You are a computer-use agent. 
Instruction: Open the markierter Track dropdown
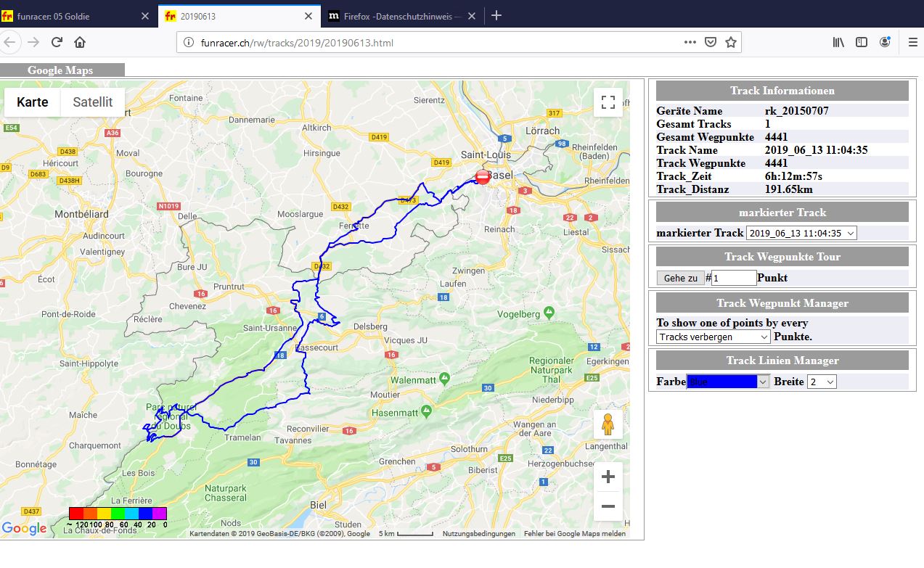801,233
